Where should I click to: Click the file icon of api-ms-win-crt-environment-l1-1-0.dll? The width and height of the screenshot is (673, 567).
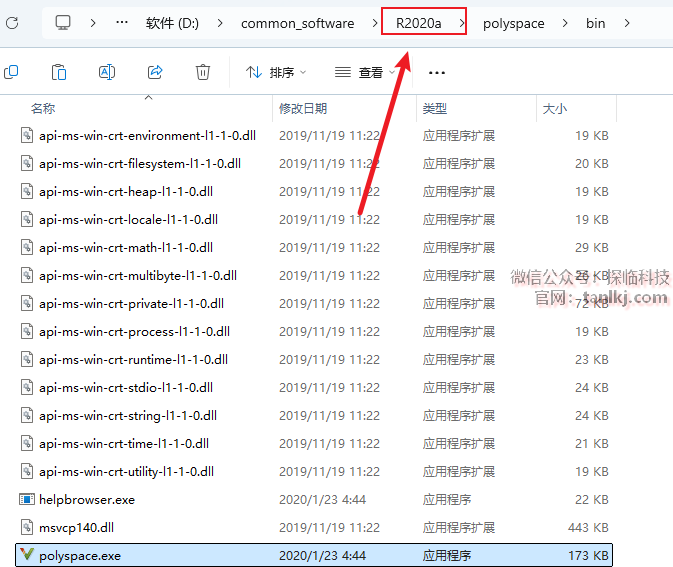tap(27, 135)
